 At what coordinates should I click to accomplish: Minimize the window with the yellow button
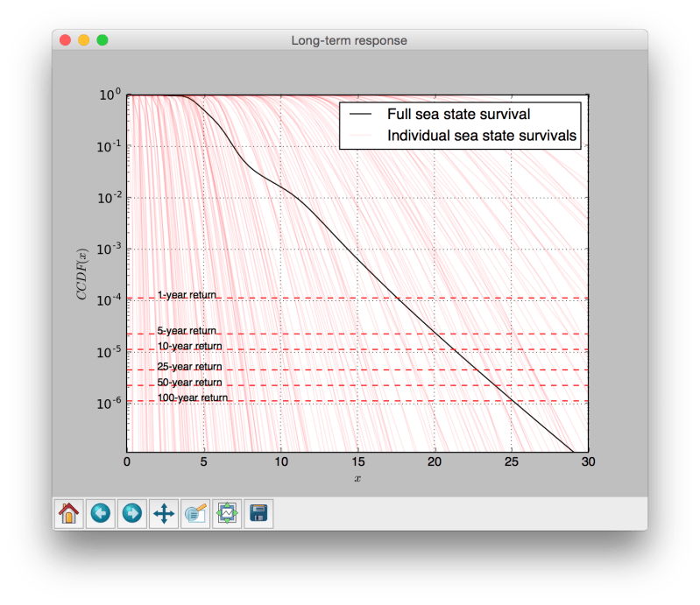pyautogui.click(x=84, y=40)
